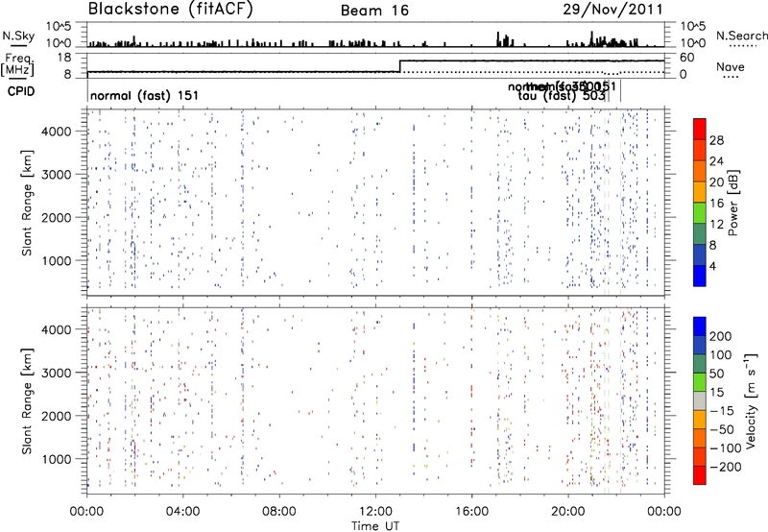This screenshot has width=768, height=532.
Task: Click the 12:00 time axis tick
Action: 375,512
